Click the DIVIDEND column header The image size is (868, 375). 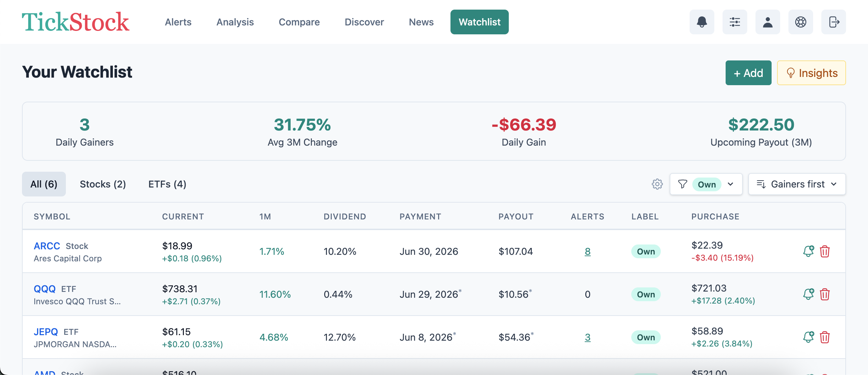click(345, 217)
